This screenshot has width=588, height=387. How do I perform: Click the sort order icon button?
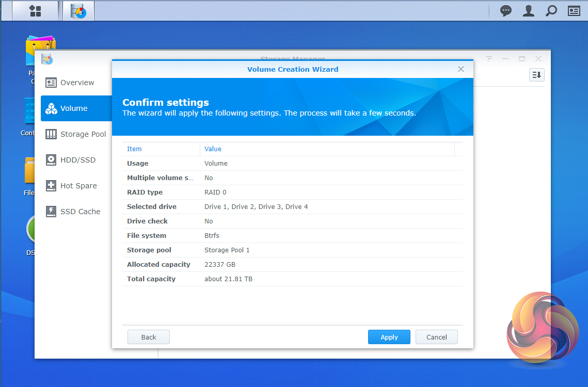pyautogui.click(x=536, y=75)
